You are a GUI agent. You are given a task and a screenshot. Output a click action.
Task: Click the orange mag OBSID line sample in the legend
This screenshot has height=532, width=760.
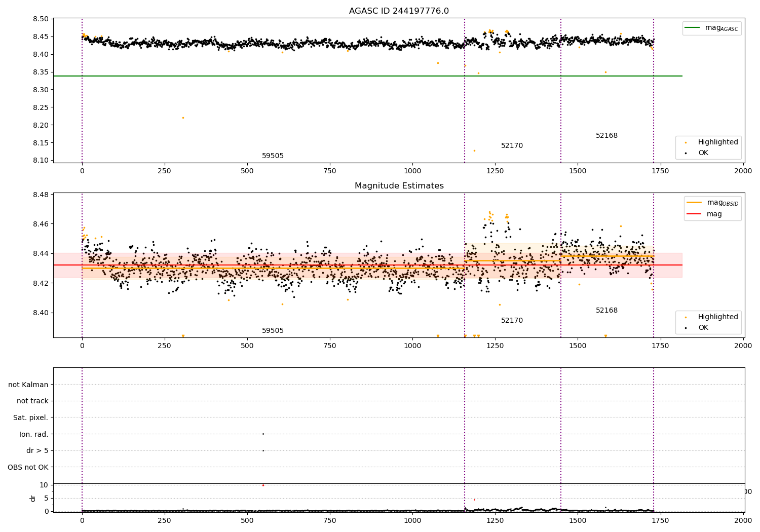[x=694, y=202]
